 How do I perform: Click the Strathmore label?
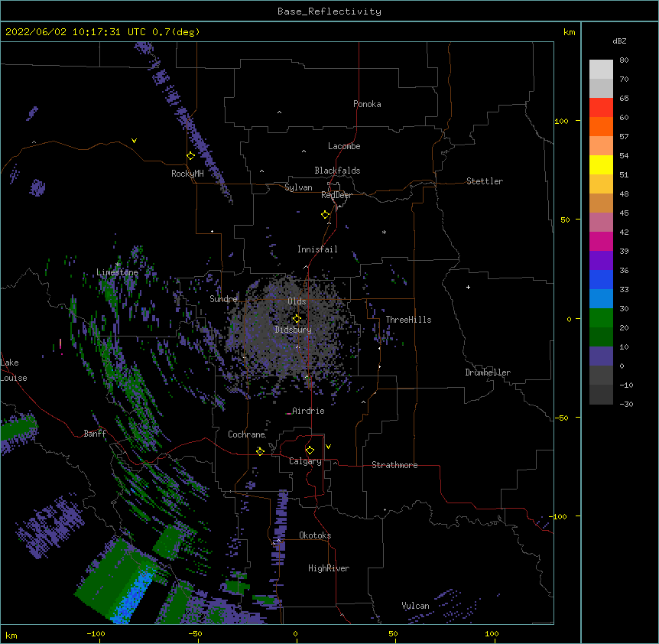click(394, 465)
